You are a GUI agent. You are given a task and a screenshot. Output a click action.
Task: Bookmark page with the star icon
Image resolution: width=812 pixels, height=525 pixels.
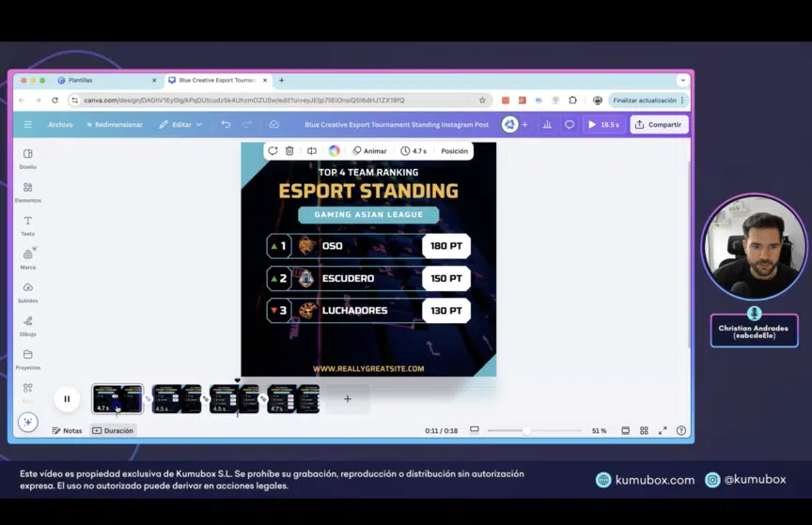point(482,100)
